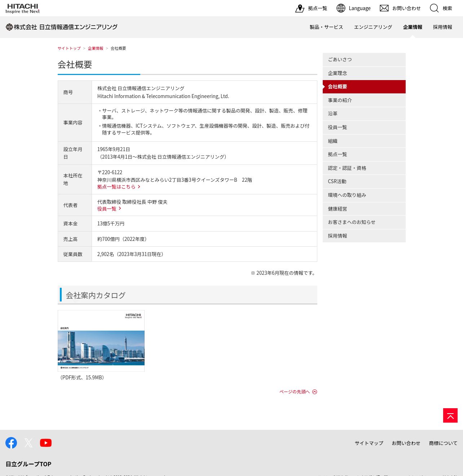Viewport: 463px width, 476px height.
Task: Select 組織 in the sidebar
Action: (x=364, y=141)
